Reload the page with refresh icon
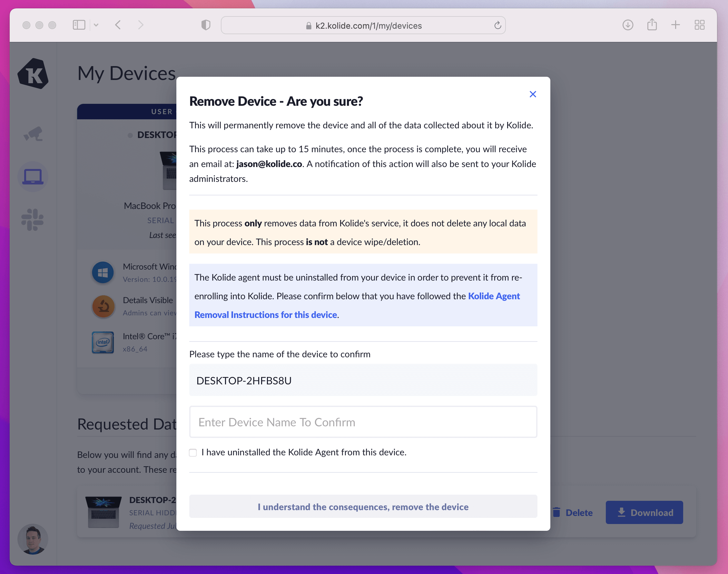 pos(497,25)
